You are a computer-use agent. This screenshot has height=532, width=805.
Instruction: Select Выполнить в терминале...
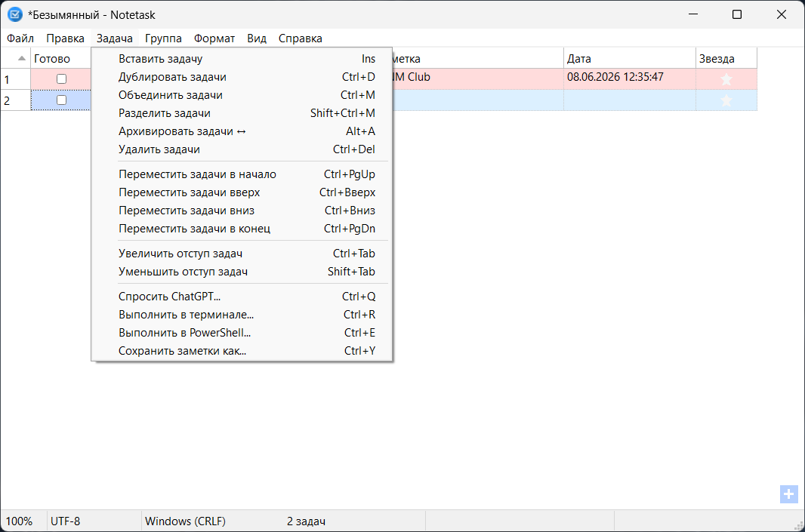[242, 315]
